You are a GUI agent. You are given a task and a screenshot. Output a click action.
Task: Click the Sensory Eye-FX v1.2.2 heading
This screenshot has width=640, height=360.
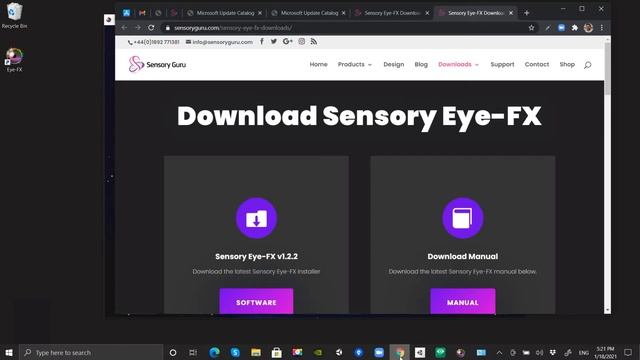[256, 256]
